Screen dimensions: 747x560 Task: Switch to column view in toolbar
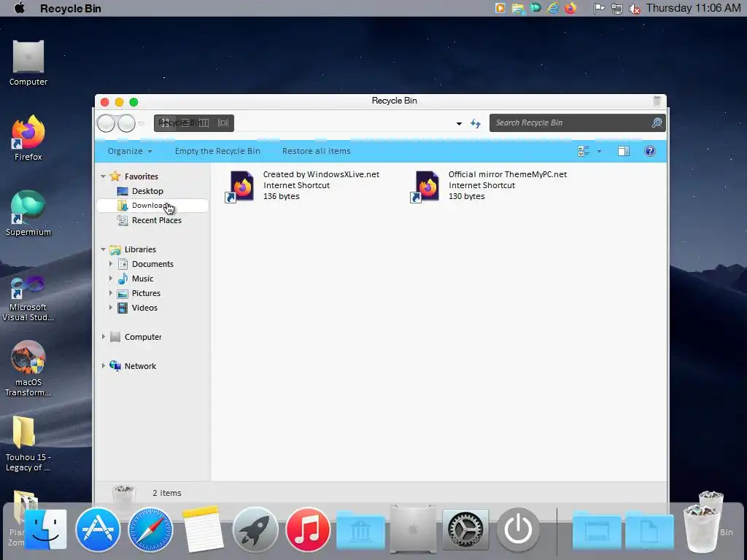[204, 122]
